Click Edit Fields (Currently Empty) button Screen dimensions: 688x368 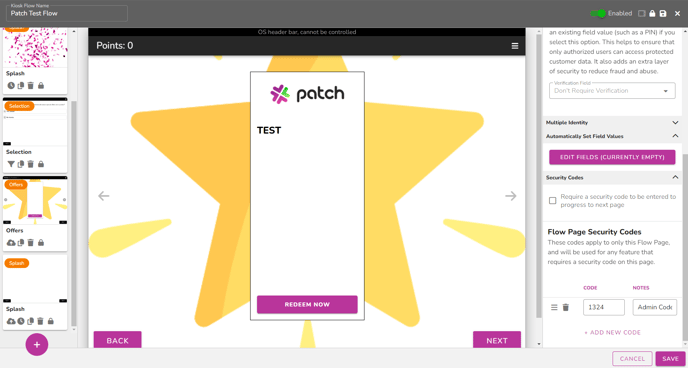click(612, 157)
